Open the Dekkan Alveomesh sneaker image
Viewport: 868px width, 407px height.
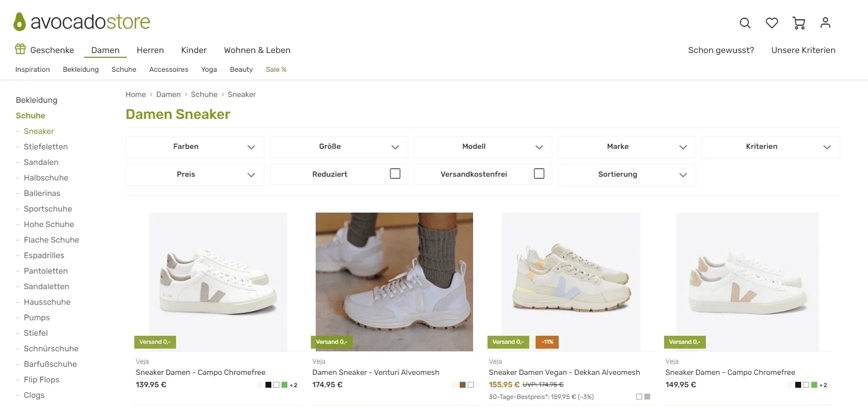pyautogui.click(x=571, y=282)
